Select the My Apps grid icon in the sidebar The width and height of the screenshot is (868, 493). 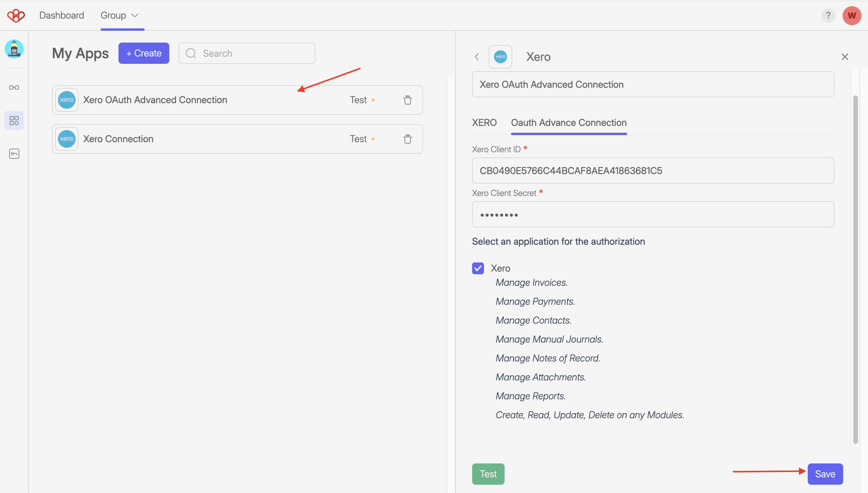point(14,120)
